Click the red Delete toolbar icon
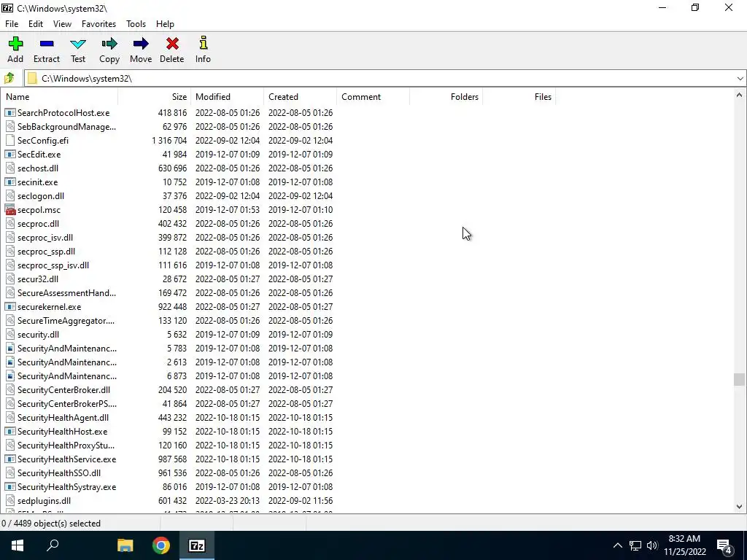 pos(172,44)
